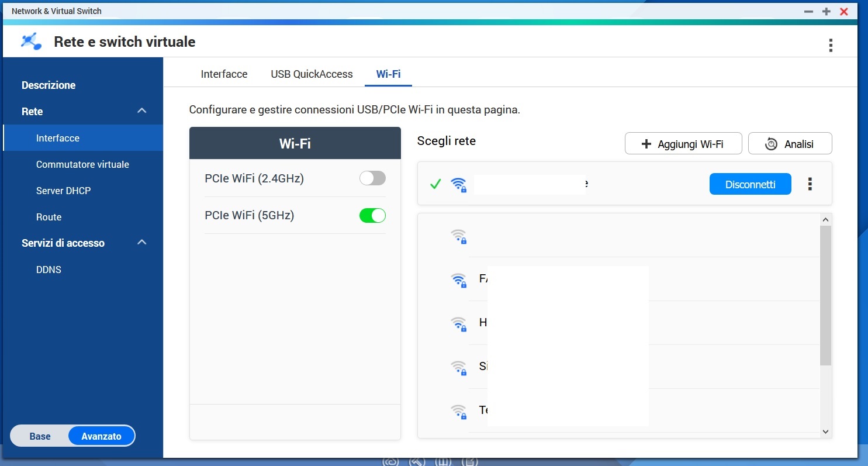This screenshot has height=466, width=868.
Task: Collapse the Rete sidebar section
Action: [141, 111]
